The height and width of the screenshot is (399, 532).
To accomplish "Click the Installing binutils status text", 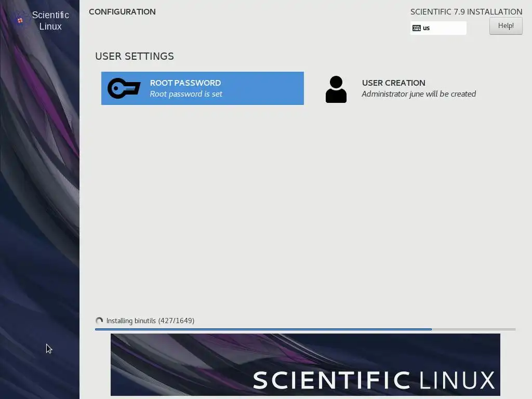I will click(x=150, y=321).
